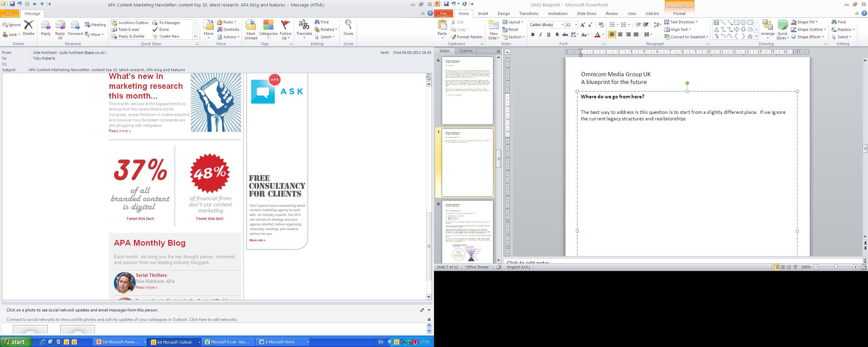Click the Zoom magnifier in Outlook ribbon
Image resolution: width=868 pixels, height=347 pixels.
click(x=348, y=25)
